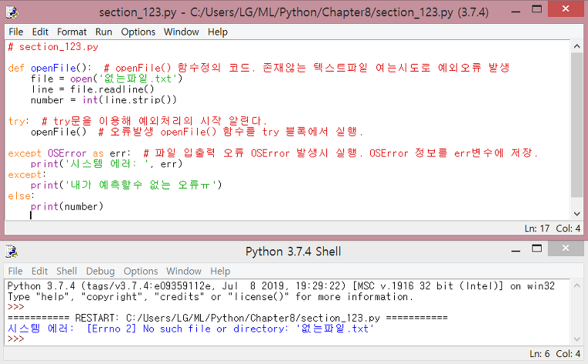Viewport: 588px width, 364px height.
Task: Open the Edit menu in the editor window
Action: coord(40,32)
